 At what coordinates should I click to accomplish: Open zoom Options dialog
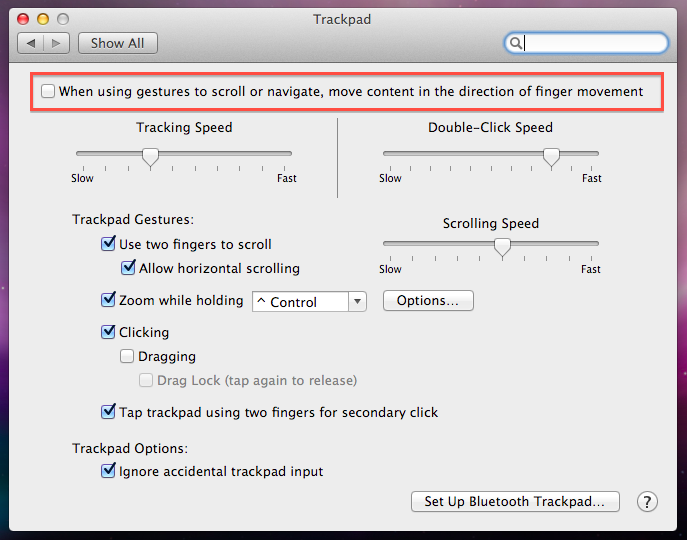(x=427, y=300)
